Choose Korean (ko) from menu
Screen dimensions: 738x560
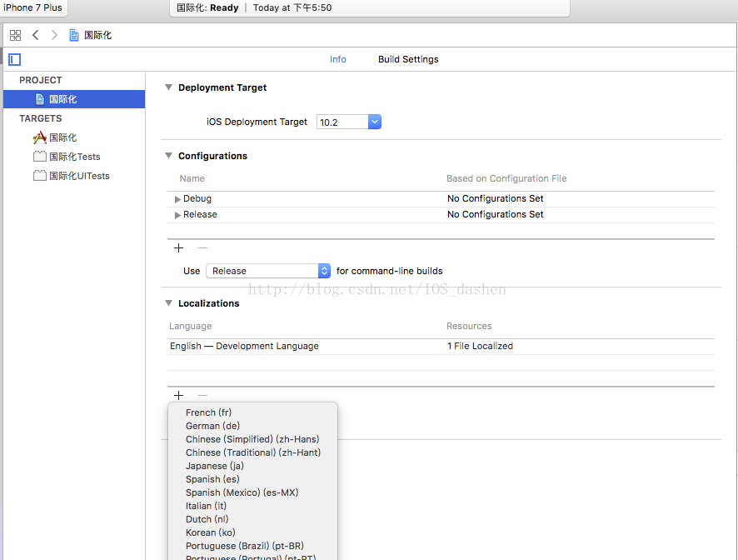(252, 532)
